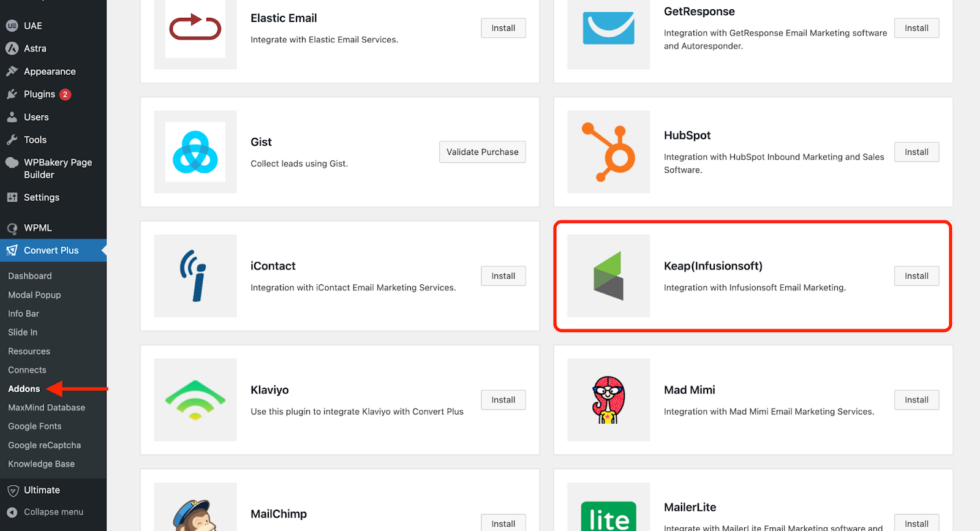Click the GetResponse logo
The image size is (980, 531).
(x=608, y=28)
